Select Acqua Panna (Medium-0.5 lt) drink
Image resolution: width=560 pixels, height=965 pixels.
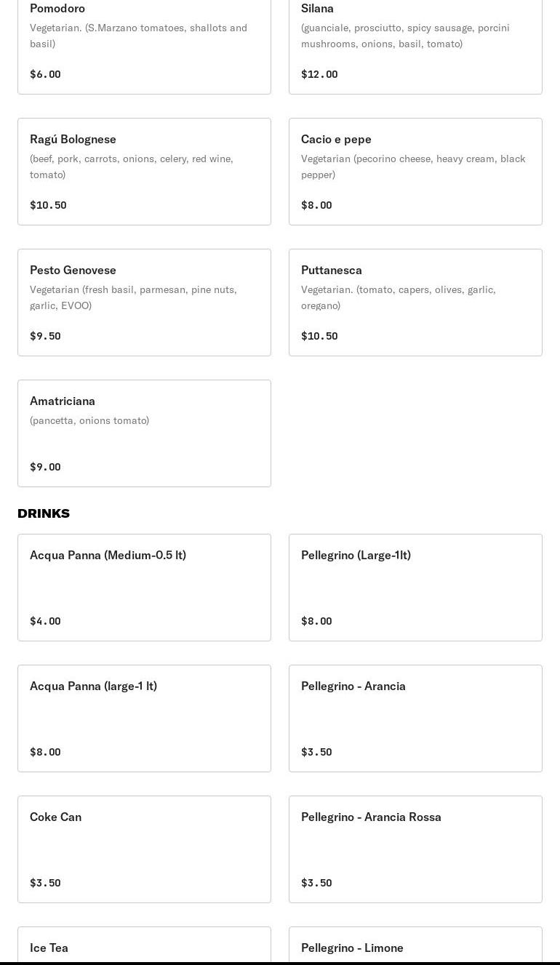[144, 588]
